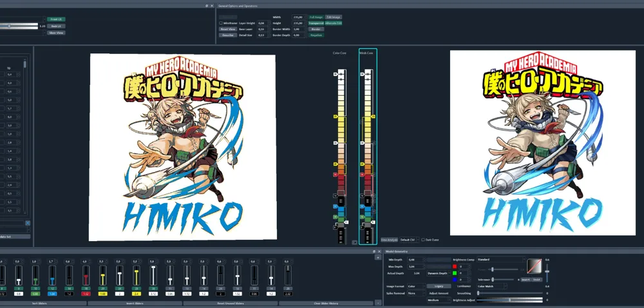Click the vertical slider beside the curve preview
This screenshot has height=308, width=644.
tap(547, 273)
